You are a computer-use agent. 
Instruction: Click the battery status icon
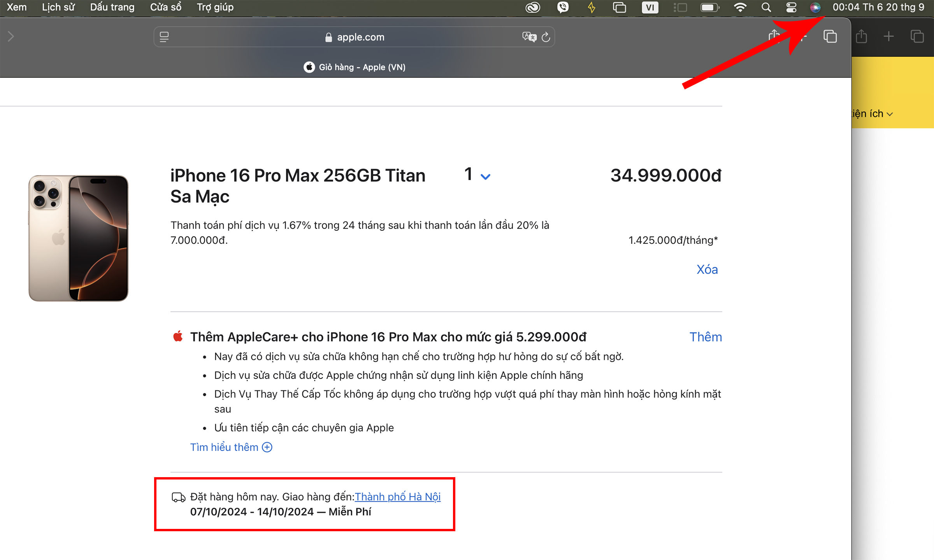(x=710, y=7)
